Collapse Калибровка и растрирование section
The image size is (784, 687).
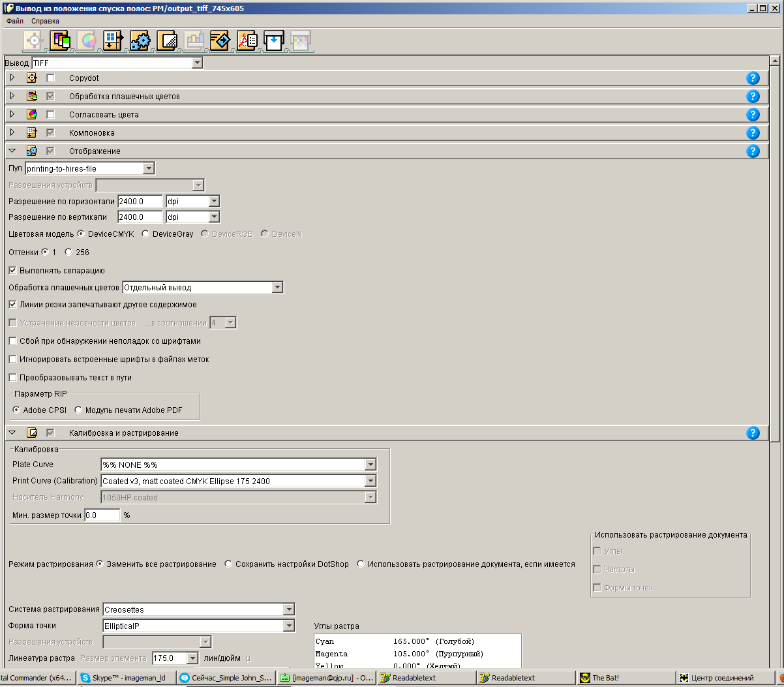point(12,433)
